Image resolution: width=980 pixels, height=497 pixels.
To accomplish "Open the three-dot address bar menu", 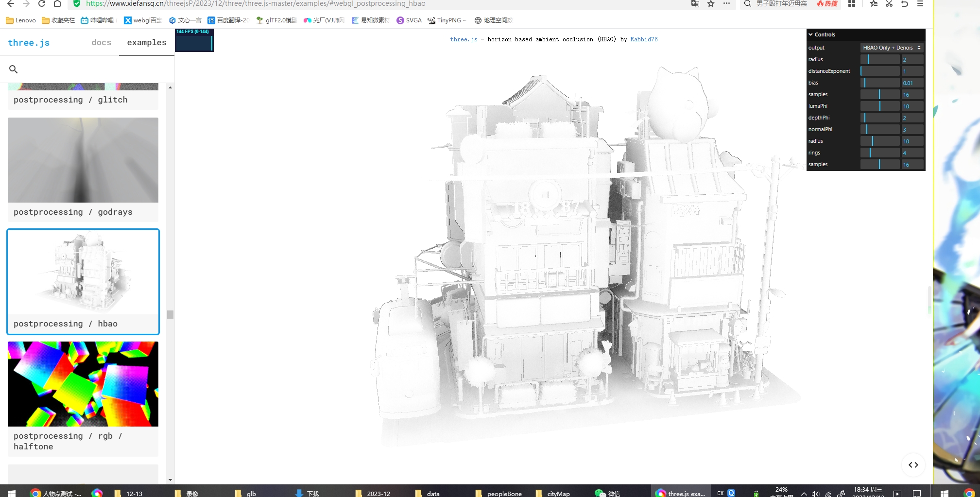I will pyautogui.click(x=726, y=4).
